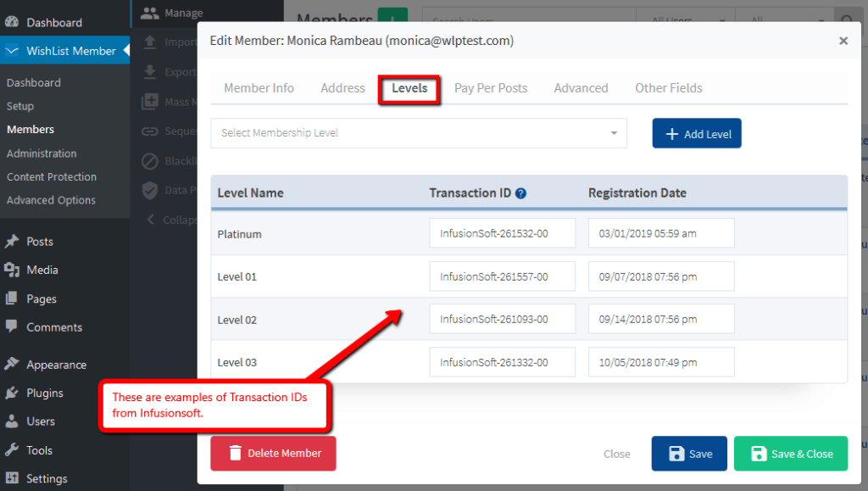This screenshot has height=491, width=868.
Task: Click the Media icon in sidebar
Action: click(12, 270)
